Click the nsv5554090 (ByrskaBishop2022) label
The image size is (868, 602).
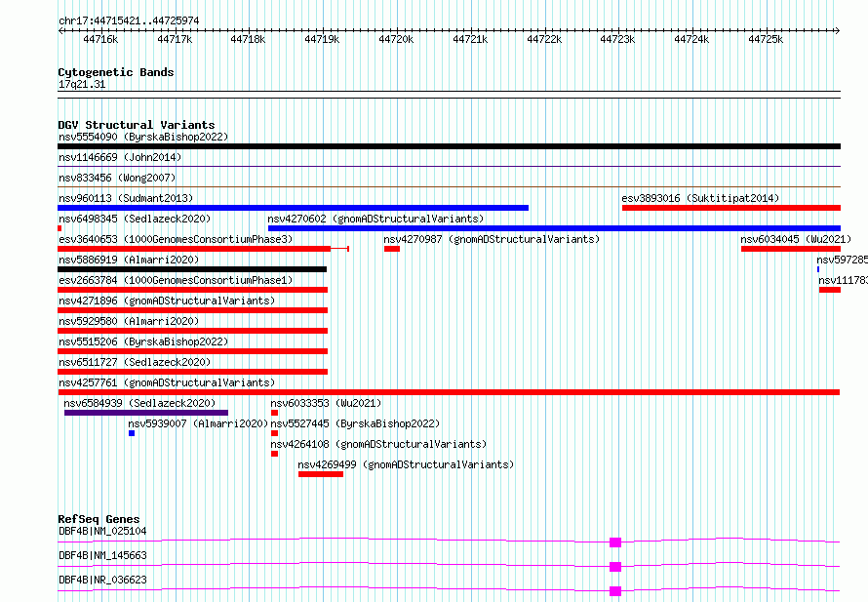(143, 137)
